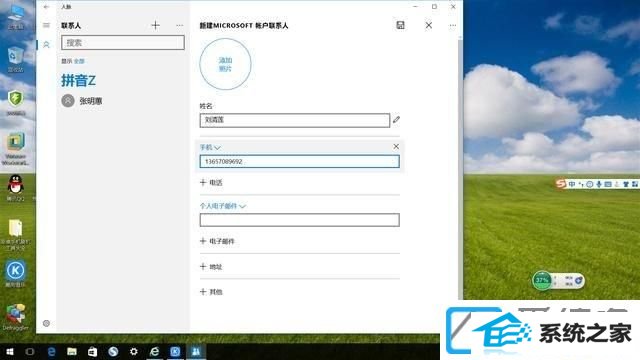
Task: Open the hamburger menu in People app
Action: pos(46,25)
